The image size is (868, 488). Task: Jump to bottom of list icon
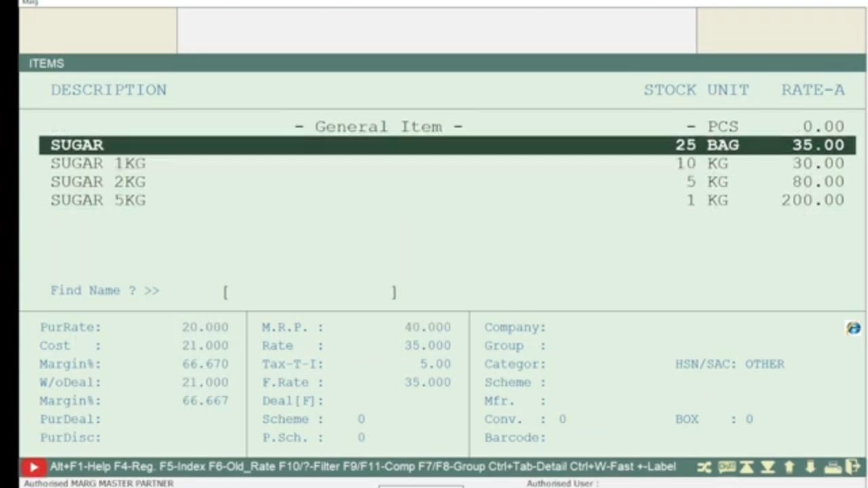click(768, 467)
